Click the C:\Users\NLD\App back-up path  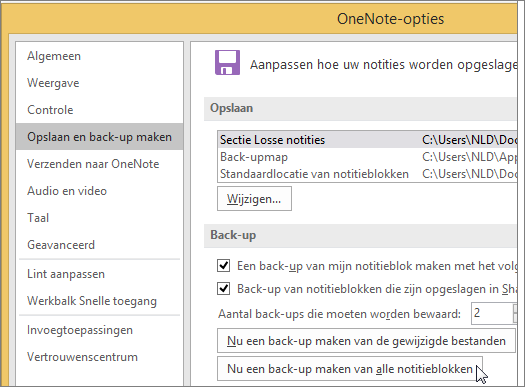[469, 157]
